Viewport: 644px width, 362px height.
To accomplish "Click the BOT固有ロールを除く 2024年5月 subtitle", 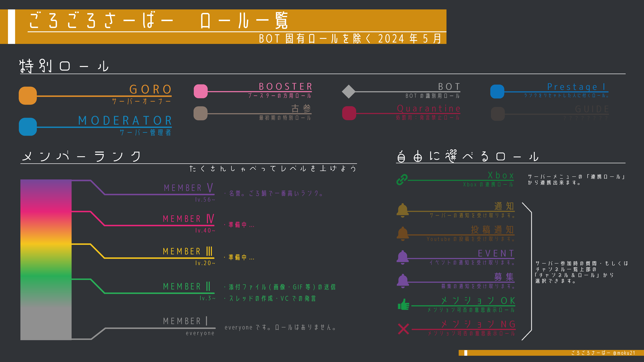I will (x=350, y=39).
